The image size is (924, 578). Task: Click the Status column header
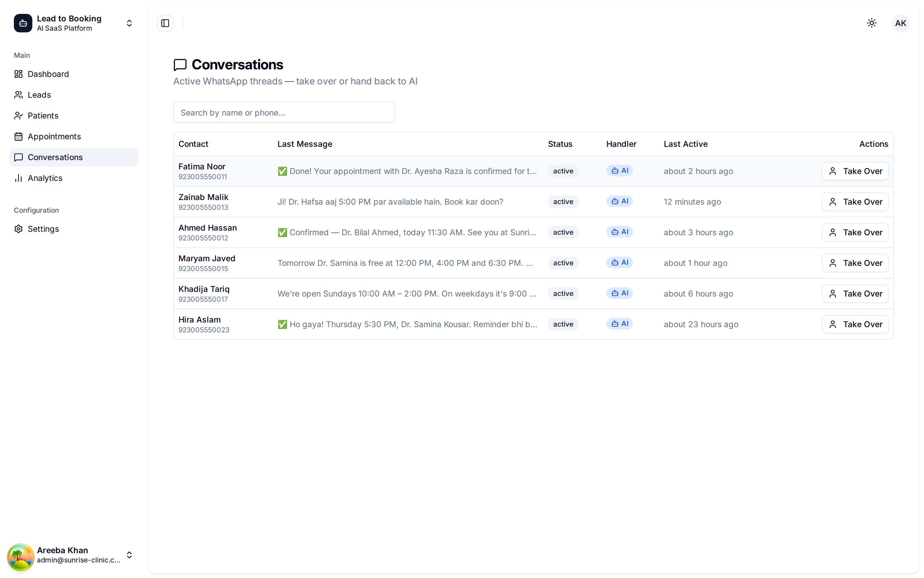pyautogui.click(x=560, y=144)
